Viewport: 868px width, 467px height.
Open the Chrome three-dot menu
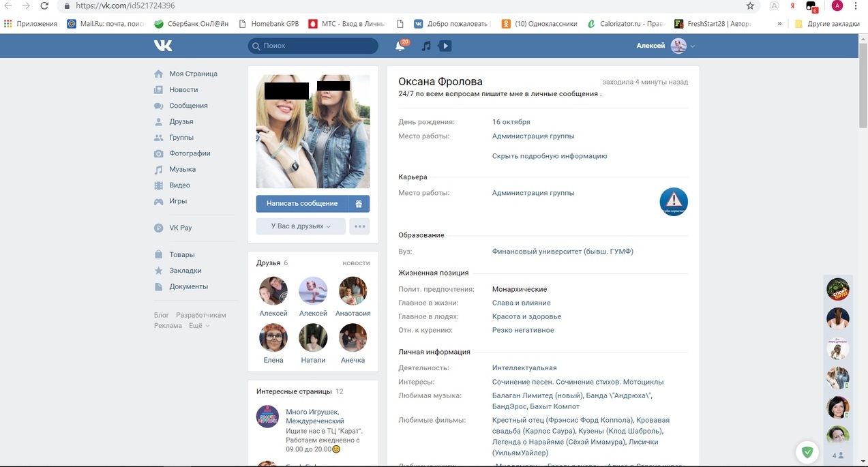[856, 5]
